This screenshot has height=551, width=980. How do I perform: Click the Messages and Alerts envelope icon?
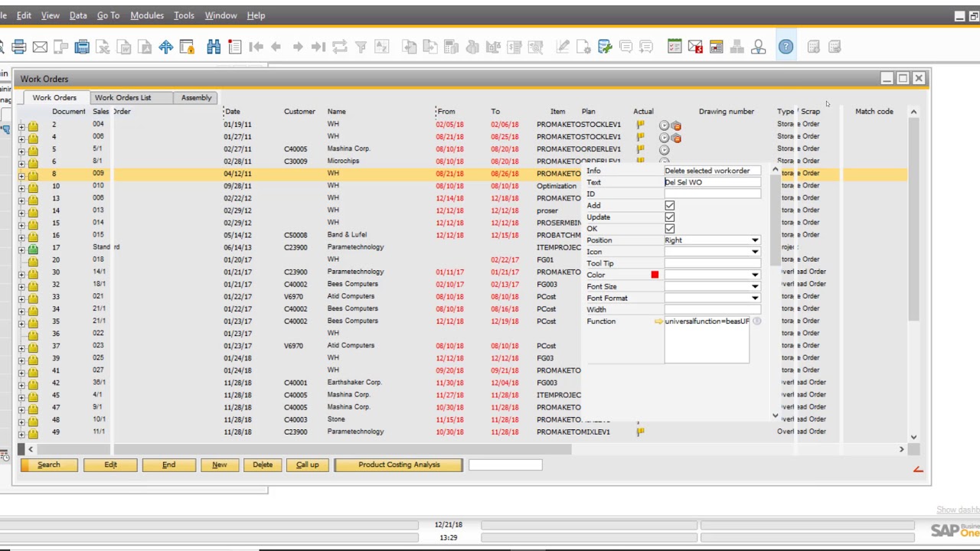695,47
